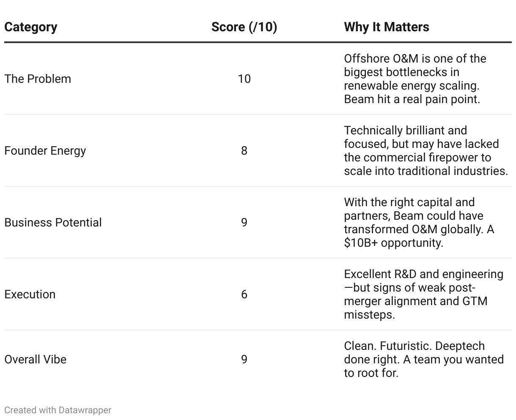
Task: Click the $10B+ opportunity description text
Action: coord(393,243)
